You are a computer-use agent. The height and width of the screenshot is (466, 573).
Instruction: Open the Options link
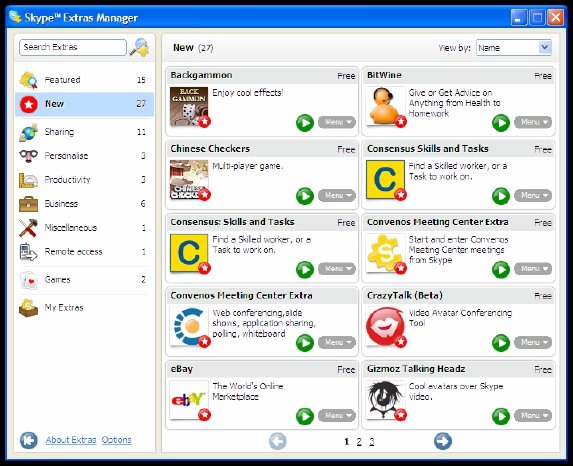click(x=117, y=440)
